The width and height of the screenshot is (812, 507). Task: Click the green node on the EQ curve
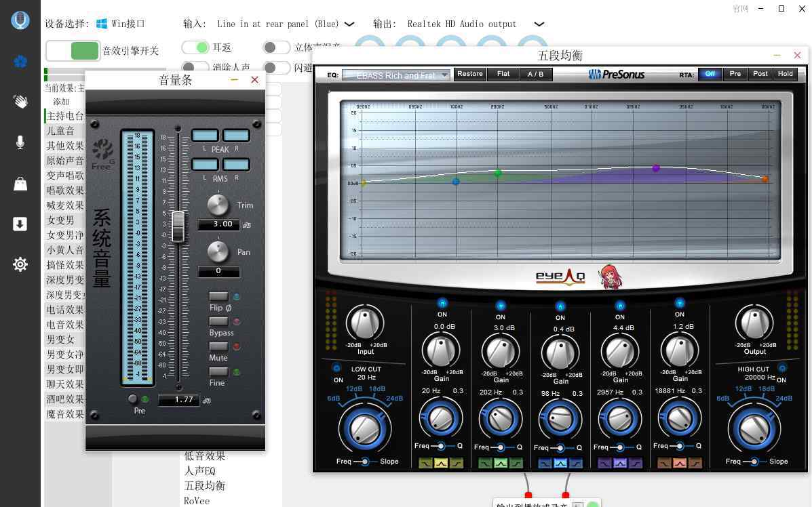[x=498, y=173]
